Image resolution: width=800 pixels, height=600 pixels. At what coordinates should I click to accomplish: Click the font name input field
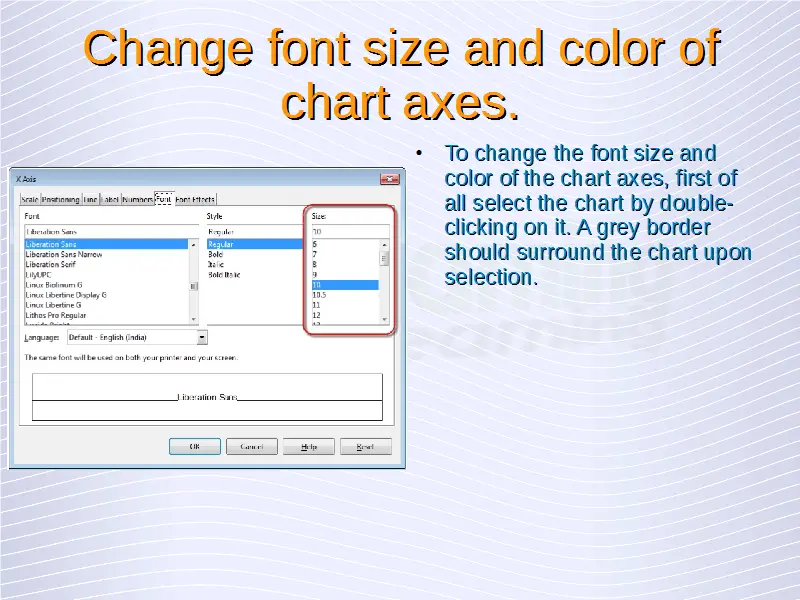click(110, 231)
